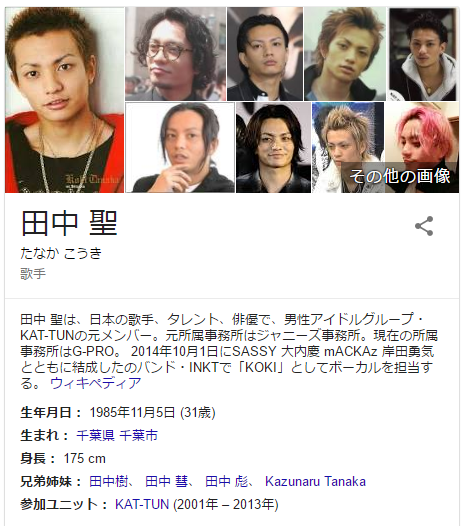The width and height of the screenshot is (467, 526).
Task: Follow the 千葉県 千葉市 birthplace link
Action: coord(117,435)
